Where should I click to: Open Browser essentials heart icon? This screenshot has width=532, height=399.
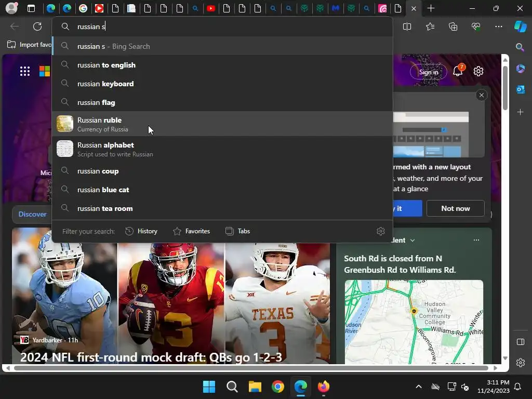476,26
